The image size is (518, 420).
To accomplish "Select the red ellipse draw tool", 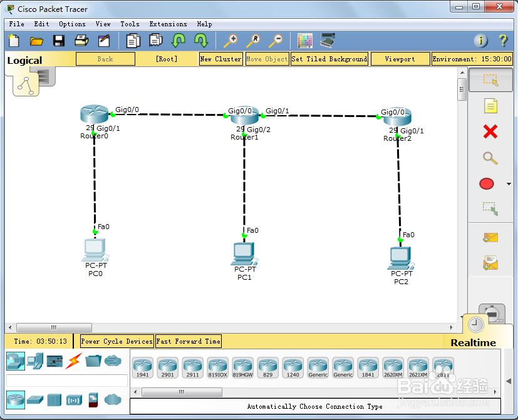I will click(487, 183).
